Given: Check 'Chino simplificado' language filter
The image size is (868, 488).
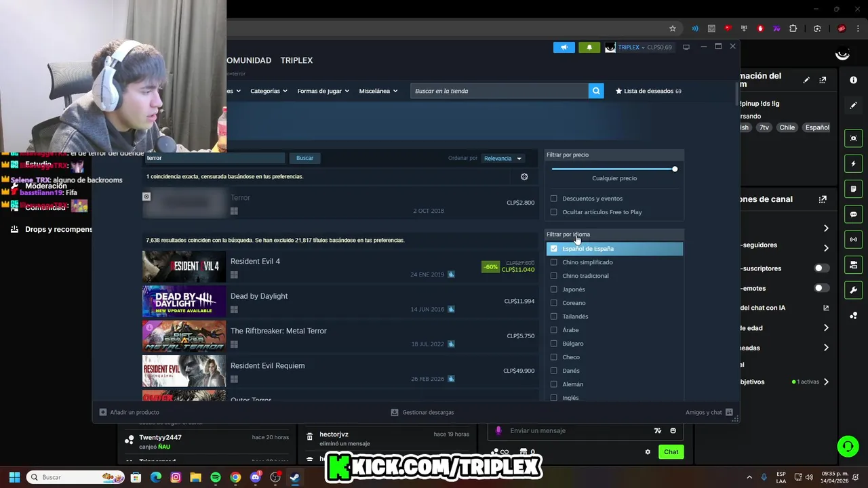Looking at the screenshot, I should coord(554,262).
